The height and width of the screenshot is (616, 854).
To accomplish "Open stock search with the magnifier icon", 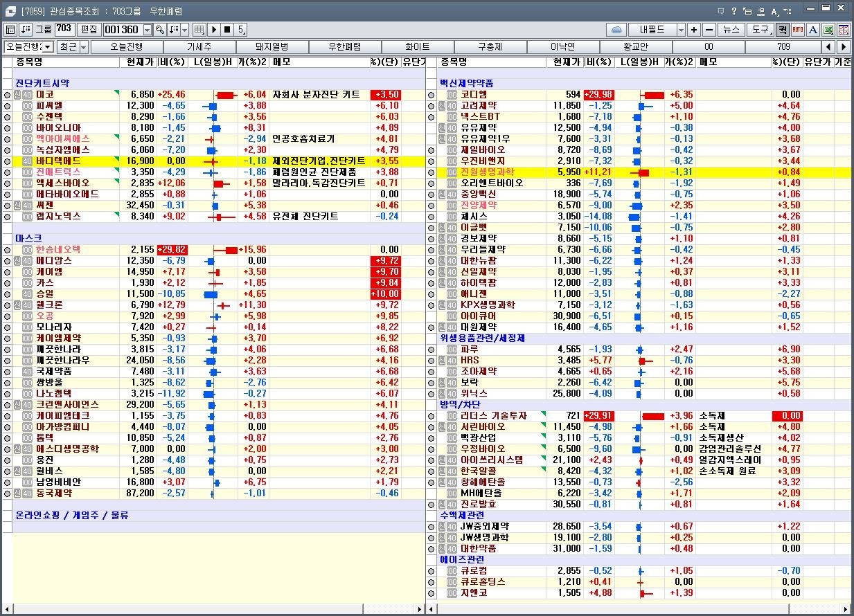I will tap(160, 30).
